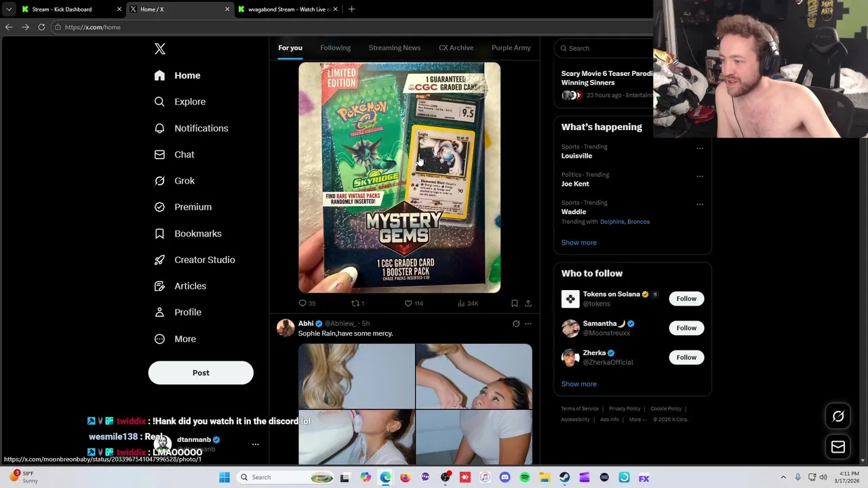Viewport: 868px width, 488px height.
Task: Open the Joe Kent trending topic
Action: click(575, 184)
